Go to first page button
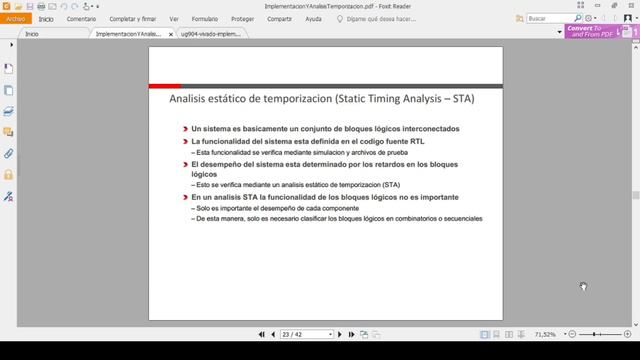Screen dimensions: 640x360 (x=262, y=334)
